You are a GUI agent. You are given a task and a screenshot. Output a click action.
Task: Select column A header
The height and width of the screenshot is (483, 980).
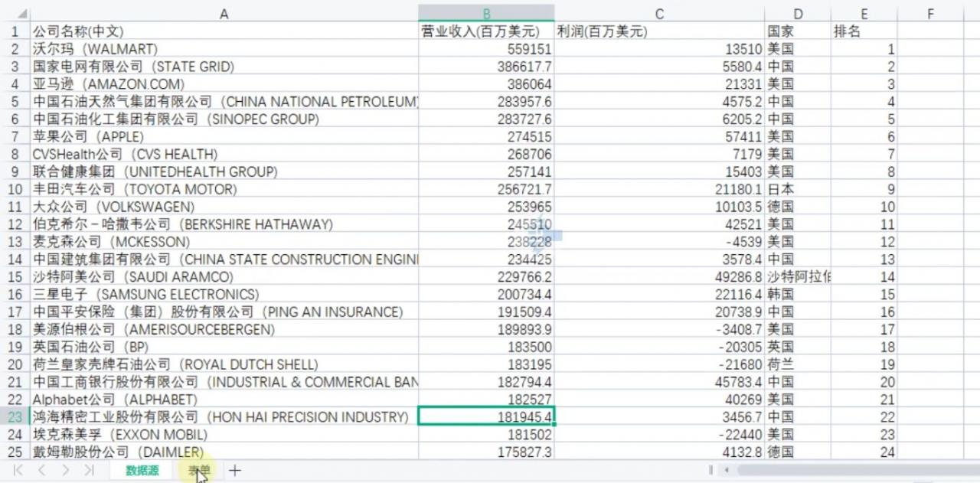point(224,14)
